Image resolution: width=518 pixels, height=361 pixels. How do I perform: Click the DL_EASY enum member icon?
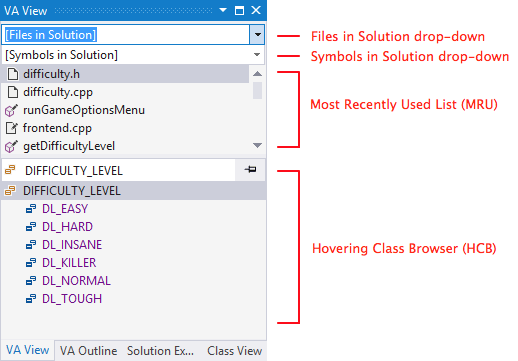[x=31, y=209]
